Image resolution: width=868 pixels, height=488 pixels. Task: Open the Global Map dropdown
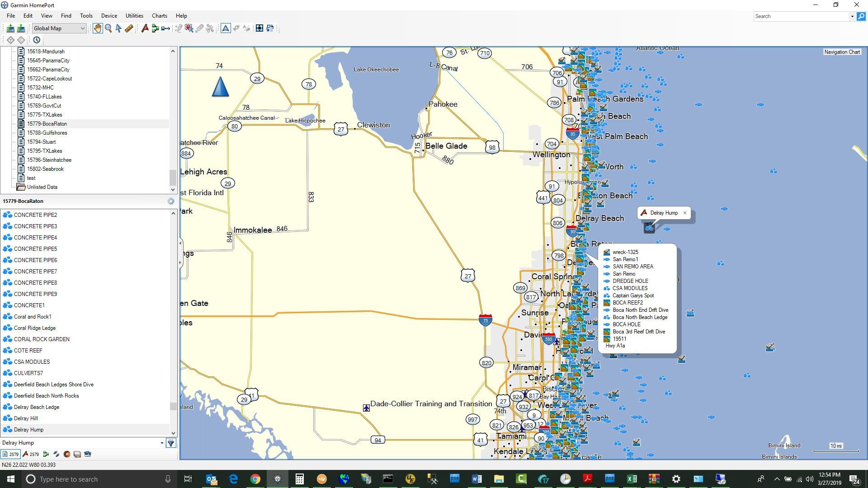59,28
